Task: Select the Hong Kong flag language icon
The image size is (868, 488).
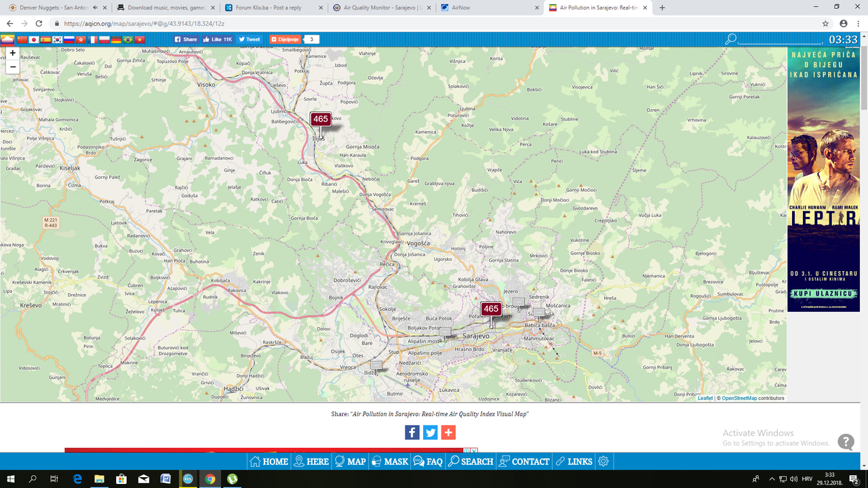Action: coord(81,39)
